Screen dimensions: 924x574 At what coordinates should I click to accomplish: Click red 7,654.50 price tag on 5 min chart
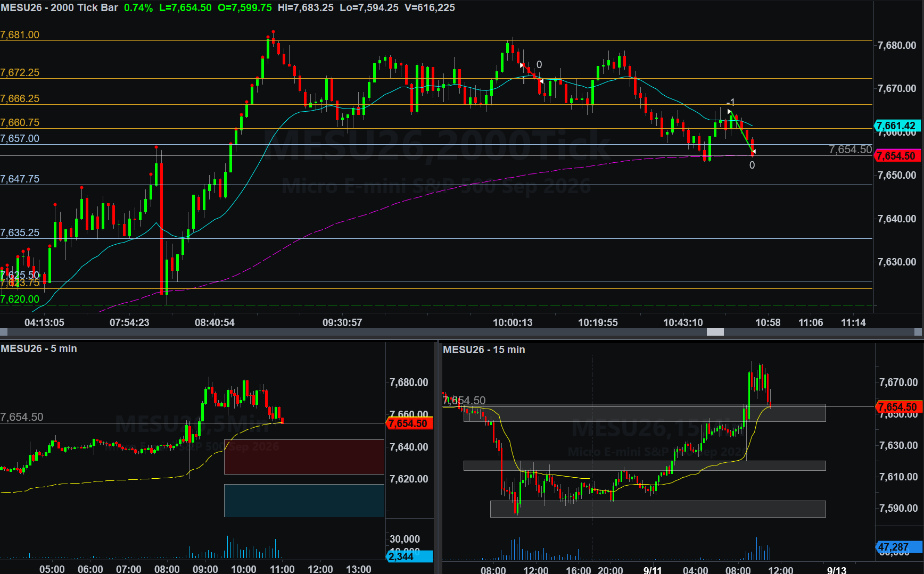(409, 423)
